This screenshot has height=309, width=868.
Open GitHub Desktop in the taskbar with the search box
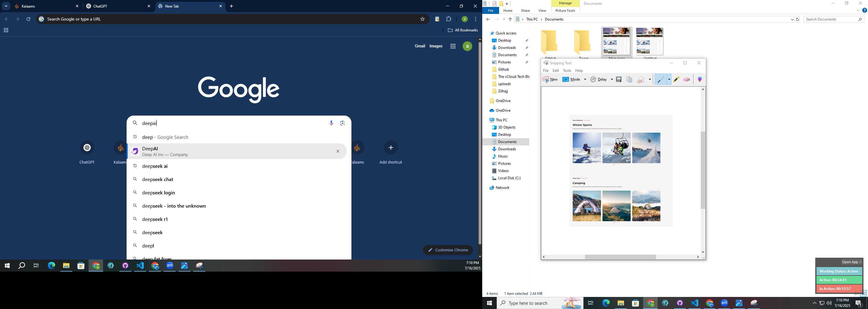coord(680,303)
